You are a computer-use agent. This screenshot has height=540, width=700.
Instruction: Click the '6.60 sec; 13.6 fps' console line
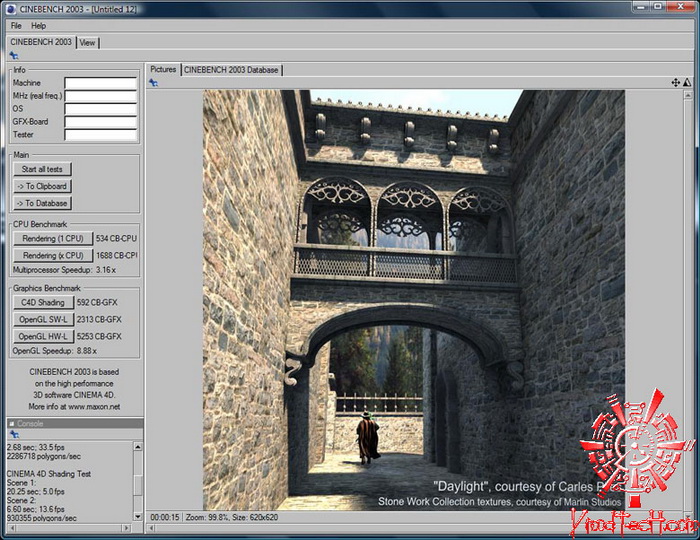[36, 509]
